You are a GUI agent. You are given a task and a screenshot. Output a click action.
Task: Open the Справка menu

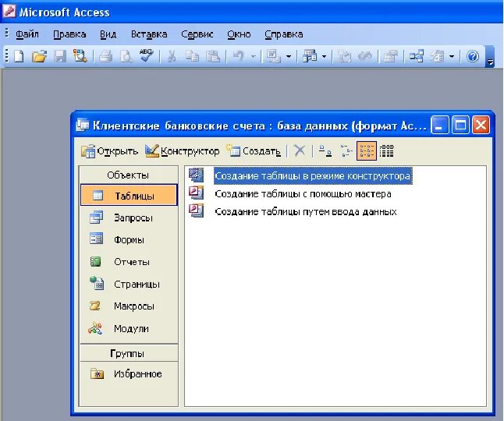coord(283,34)
